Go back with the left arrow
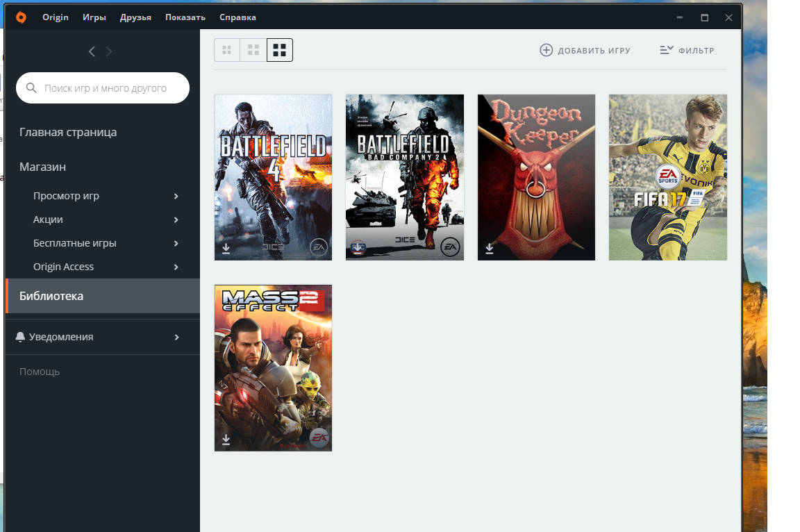 pos(92,51)
